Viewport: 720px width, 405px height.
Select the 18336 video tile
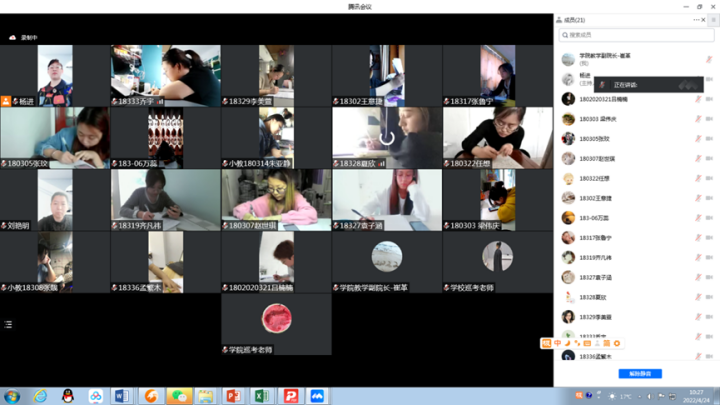(x=166, y=262)
